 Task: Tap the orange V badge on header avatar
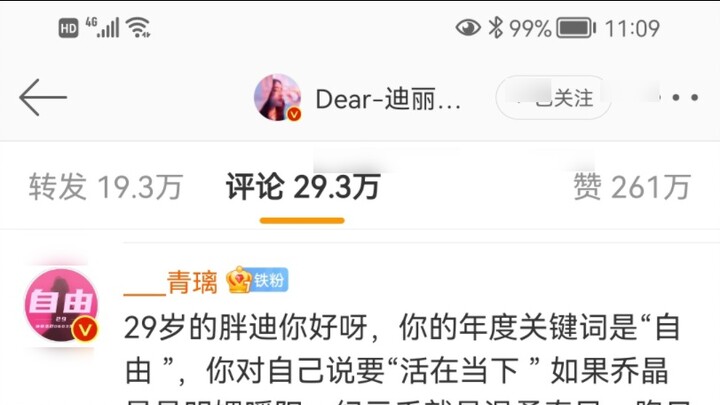point(294,114)
